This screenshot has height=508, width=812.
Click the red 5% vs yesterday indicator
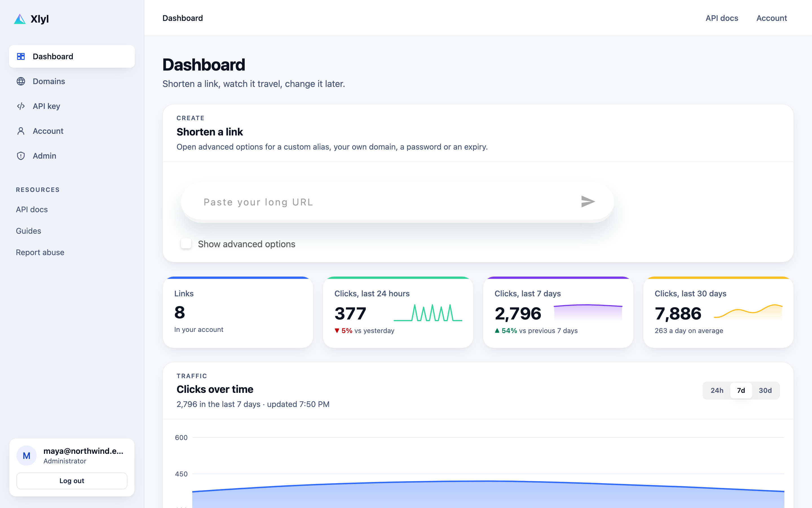364,330
